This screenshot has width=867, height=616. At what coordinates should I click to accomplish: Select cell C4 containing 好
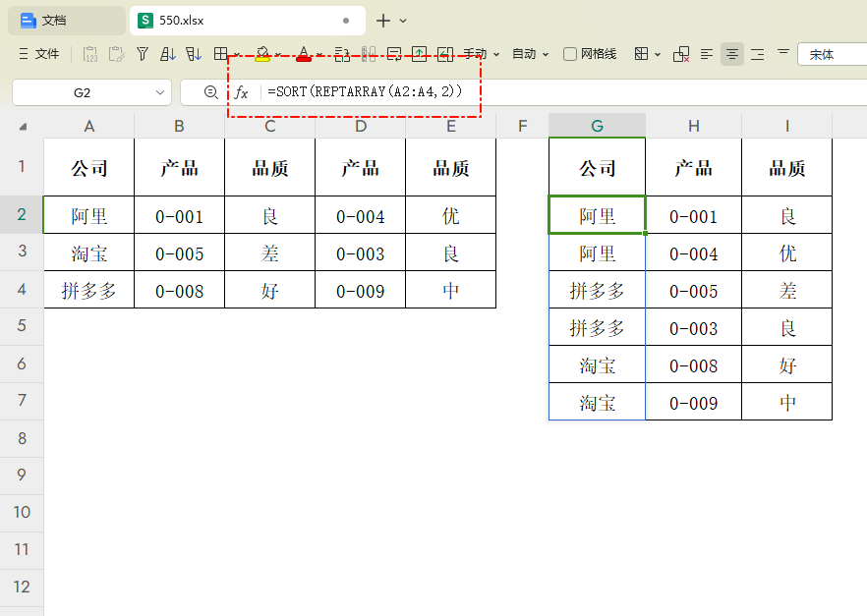(x=269, y=290)
